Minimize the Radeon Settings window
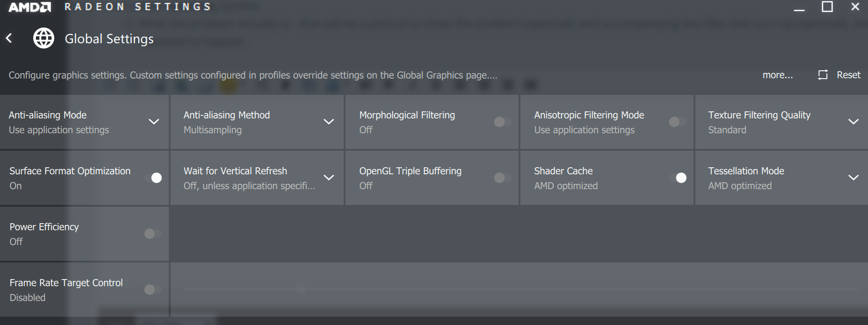The width and height of the screenshot is (868, 325). pyautogui.click(x=799, y=8)
